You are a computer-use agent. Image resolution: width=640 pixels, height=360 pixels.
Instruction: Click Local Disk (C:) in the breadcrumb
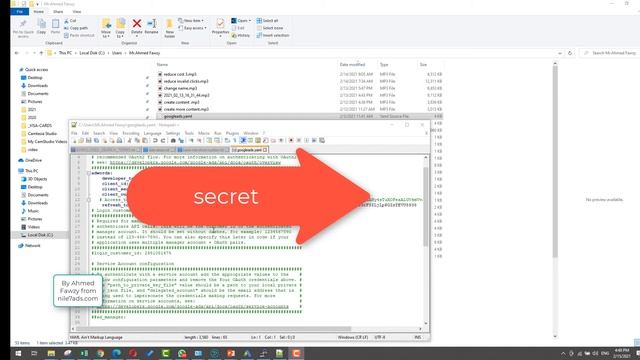coord(92,53)
